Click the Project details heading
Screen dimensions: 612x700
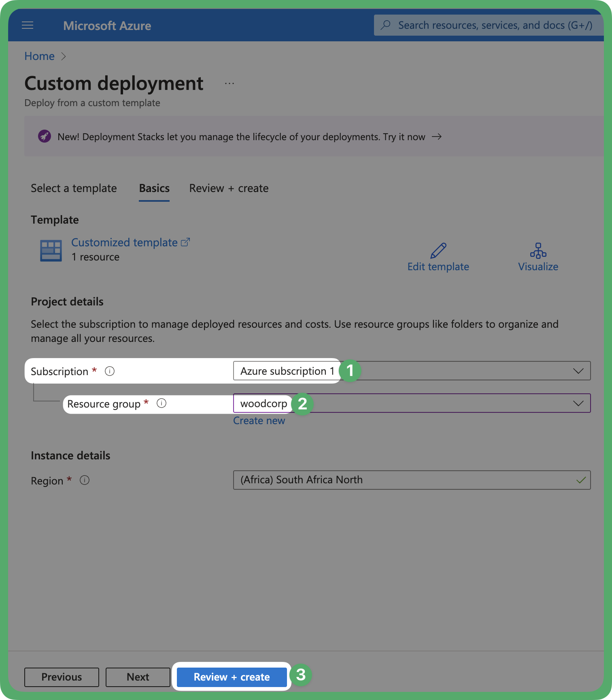click(67, 302)
